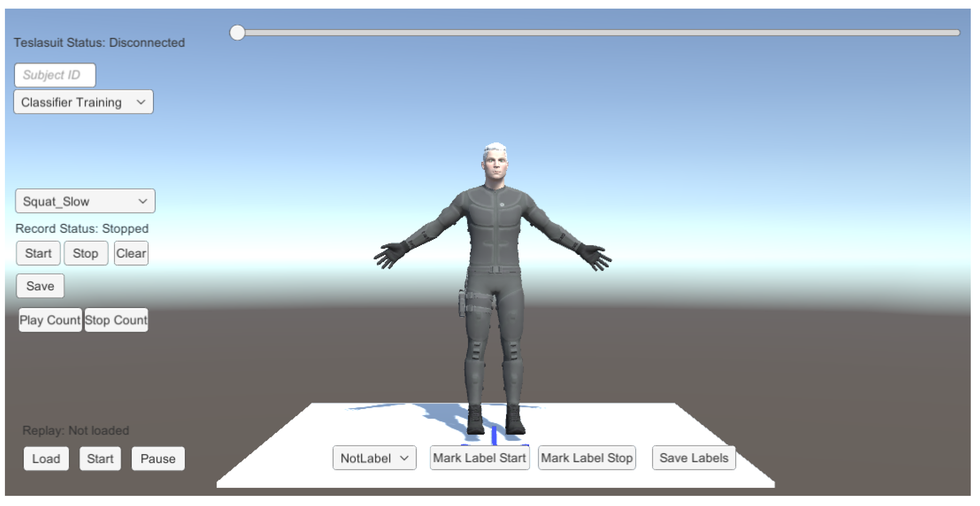
Task: Click the Subject ID input field
Action: tap(55, 75)
